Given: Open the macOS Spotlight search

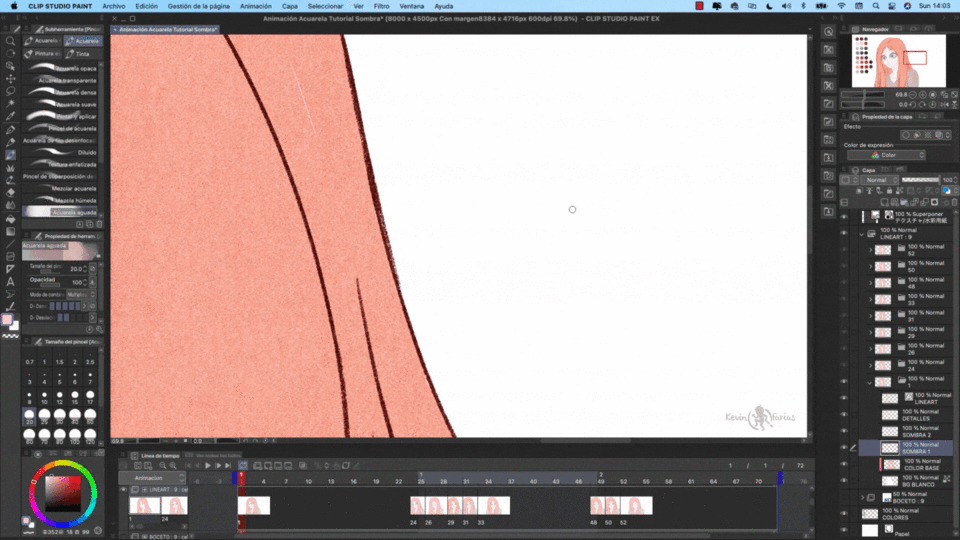Looking at the screenshot, I should coord(876,6).
